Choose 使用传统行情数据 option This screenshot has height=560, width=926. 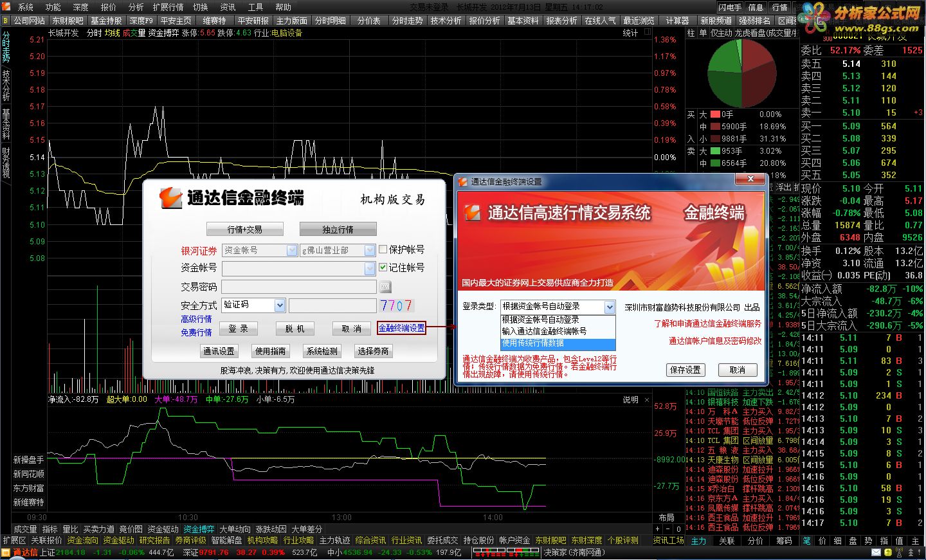558,343
